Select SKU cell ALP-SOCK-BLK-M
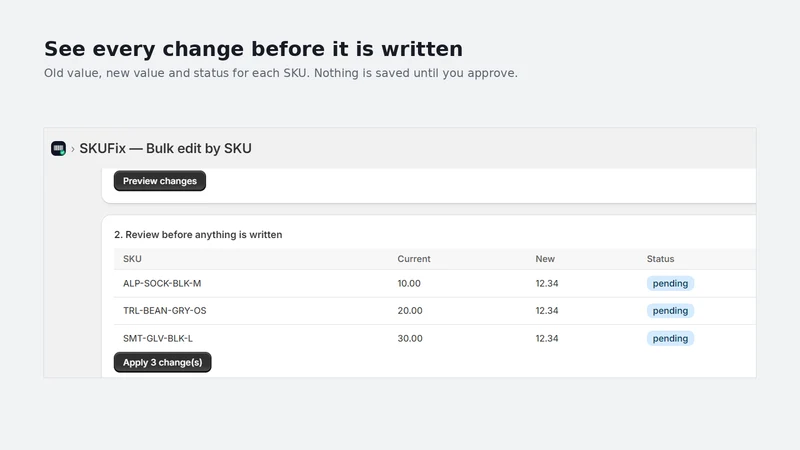The width and height of the screenshot is (800, 450). 162,283
